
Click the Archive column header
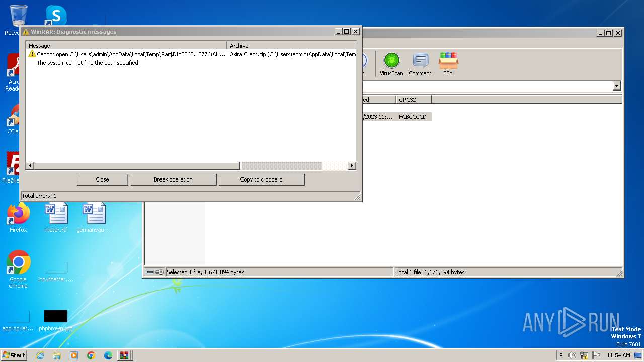coord(292,45)
